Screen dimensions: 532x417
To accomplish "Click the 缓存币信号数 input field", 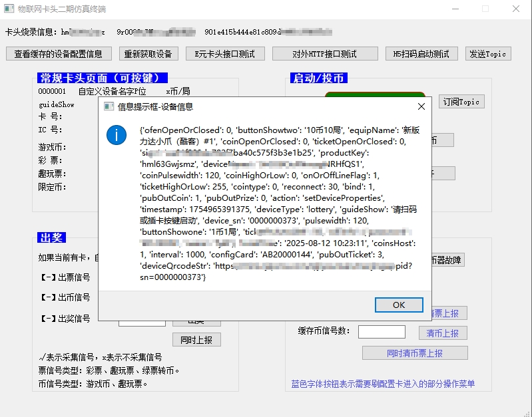I will (x=382, y=332).
